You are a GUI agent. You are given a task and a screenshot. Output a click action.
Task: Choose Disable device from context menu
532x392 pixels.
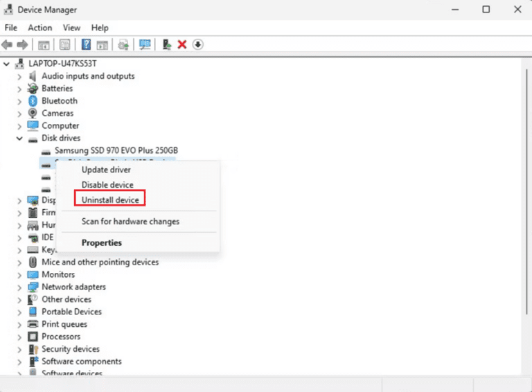[107, 185]
